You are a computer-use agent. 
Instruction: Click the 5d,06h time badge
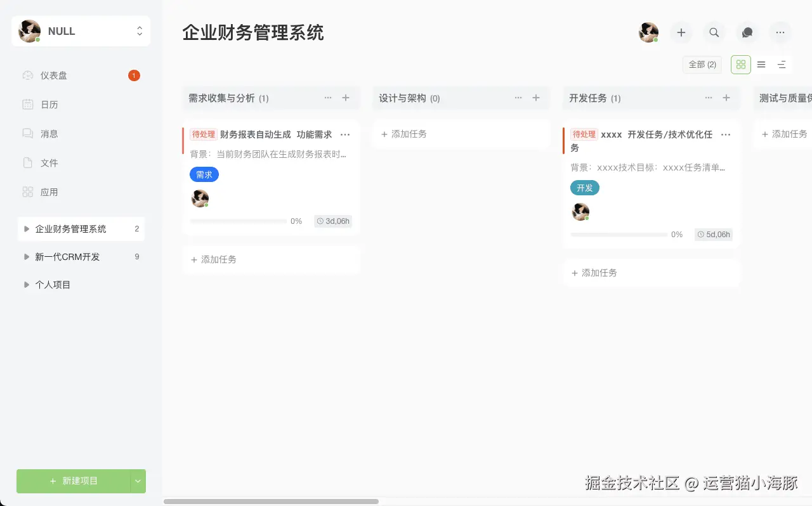[x=714, y=235]
